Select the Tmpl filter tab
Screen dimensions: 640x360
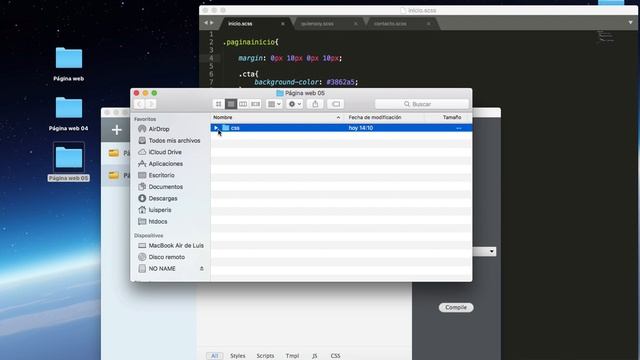(x=292, y=356)
